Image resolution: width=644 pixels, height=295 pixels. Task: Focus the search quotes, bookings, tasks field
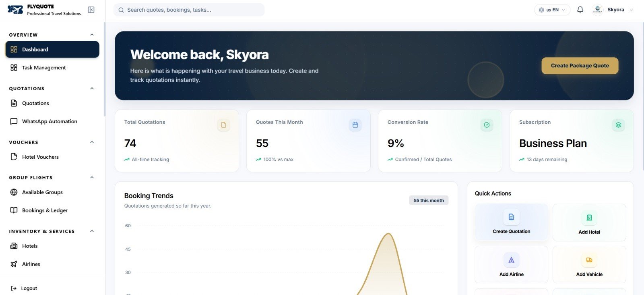[189, 10]
